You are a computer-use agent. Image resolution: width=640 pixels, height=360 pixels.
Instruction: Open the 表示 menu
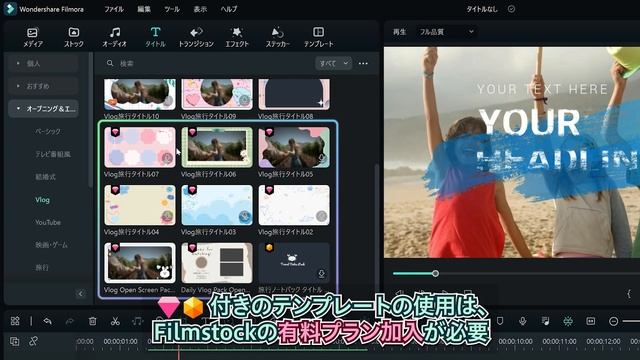tap(200, 9)
